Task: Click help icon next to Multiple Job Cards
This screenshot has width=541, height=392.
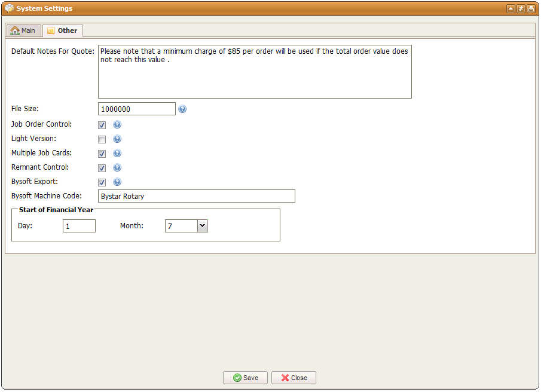Action: point(117,154)
